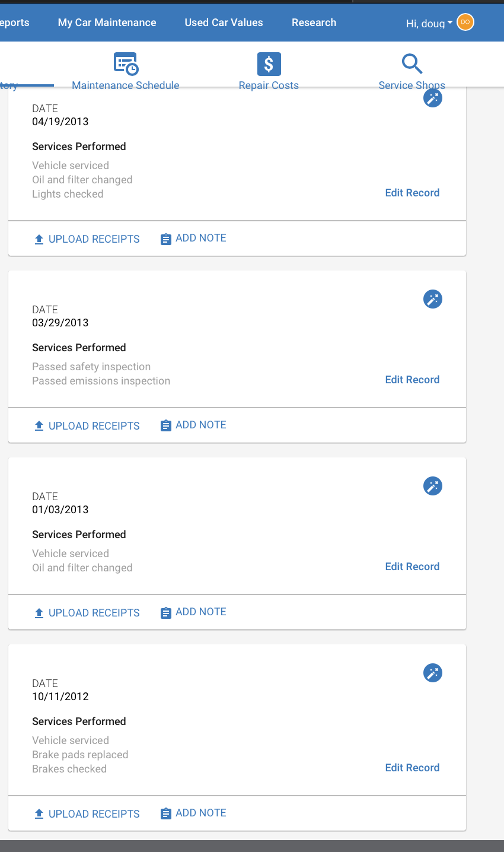
Task: Add note to the 01/03/2013 record
Action: (x=194, y=612)
